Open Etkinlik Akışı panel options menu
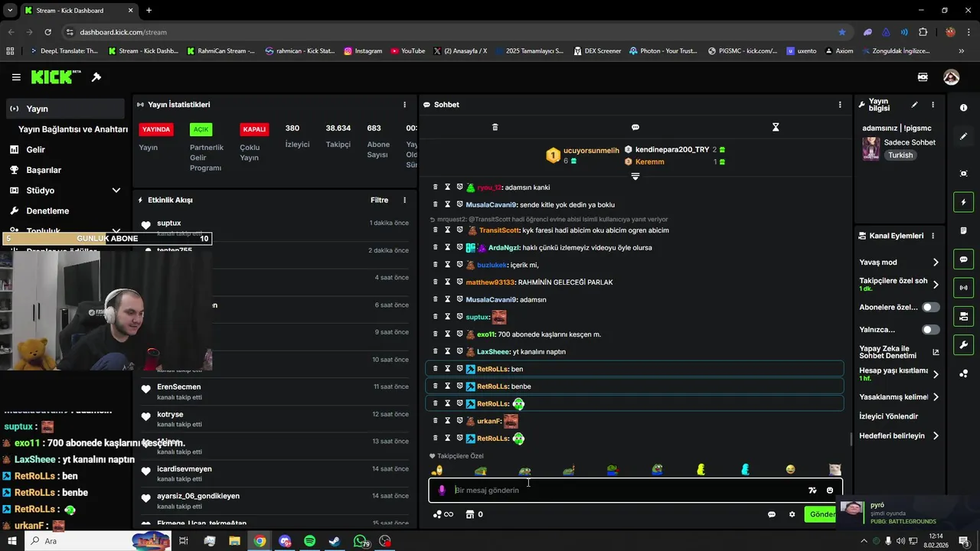This screenshot has width=980, height=551. pyautogui.click(x=405, y=201)
